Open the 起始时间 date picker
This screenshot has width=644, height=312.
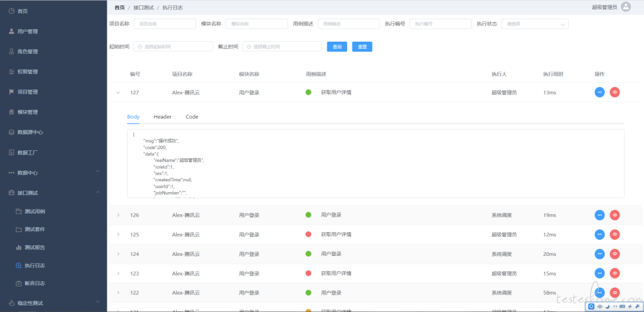(174, 47)
